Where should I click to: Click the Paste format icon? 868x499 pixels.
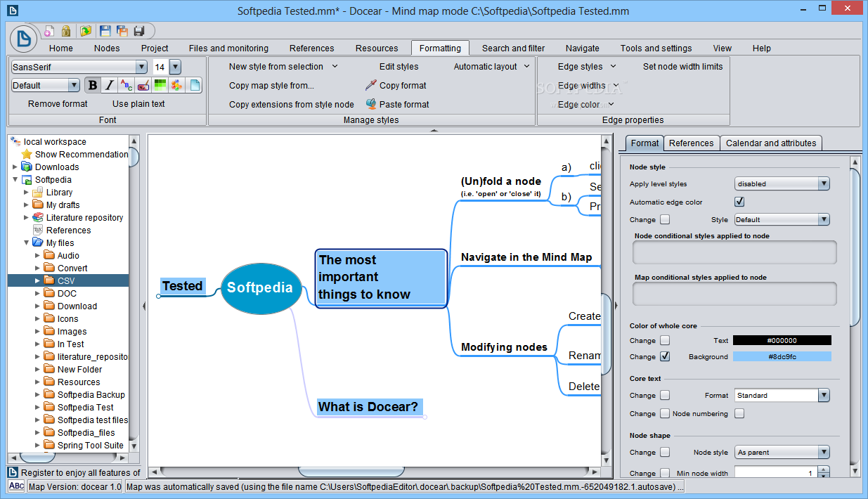point(371,104)
